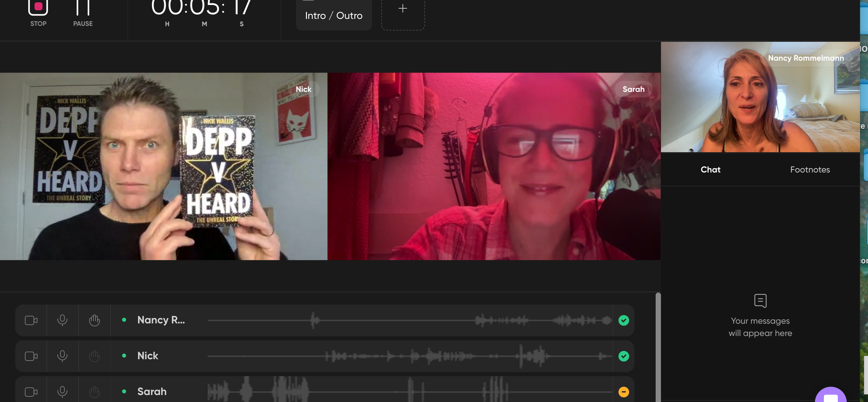Click Sarah's orange warning status icon
This screenshot has width=868, height=402.
(623, 392)
